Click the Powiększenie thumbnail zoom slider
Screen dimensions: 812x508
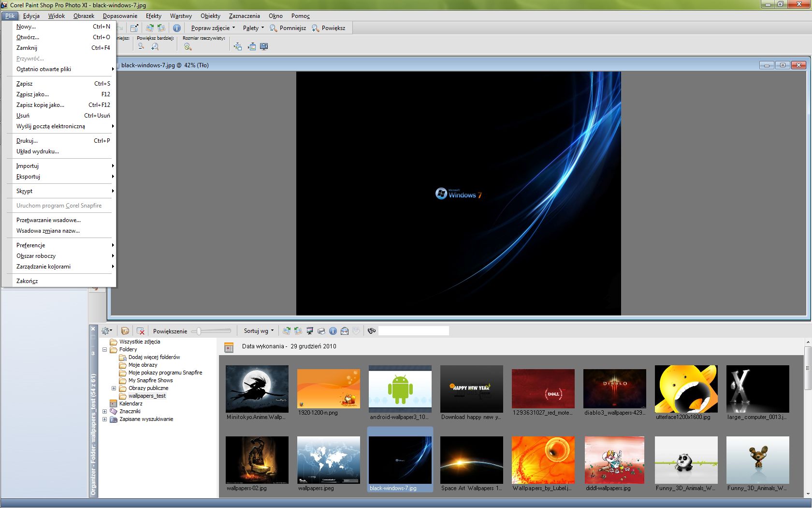click(211, 331)
